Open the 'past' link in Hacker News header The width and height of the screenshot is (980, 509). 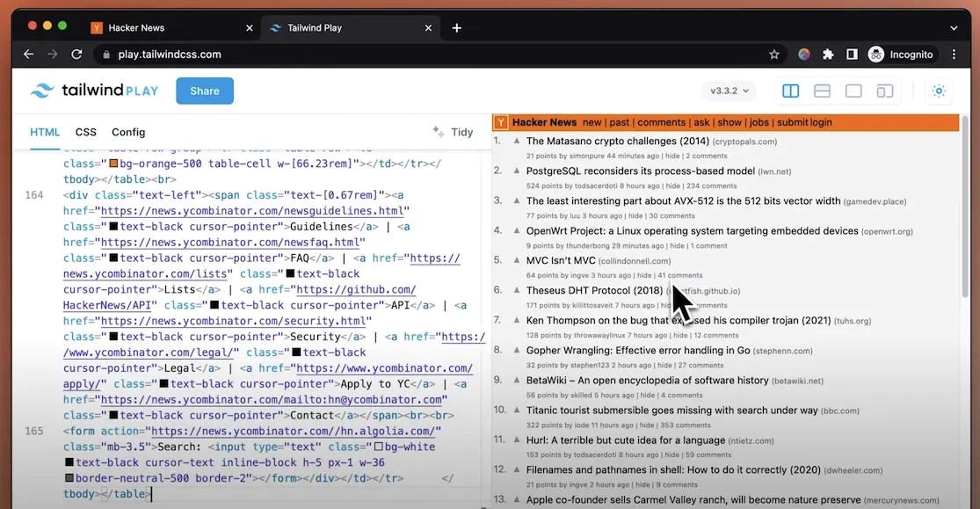click(x=620, y=122)
